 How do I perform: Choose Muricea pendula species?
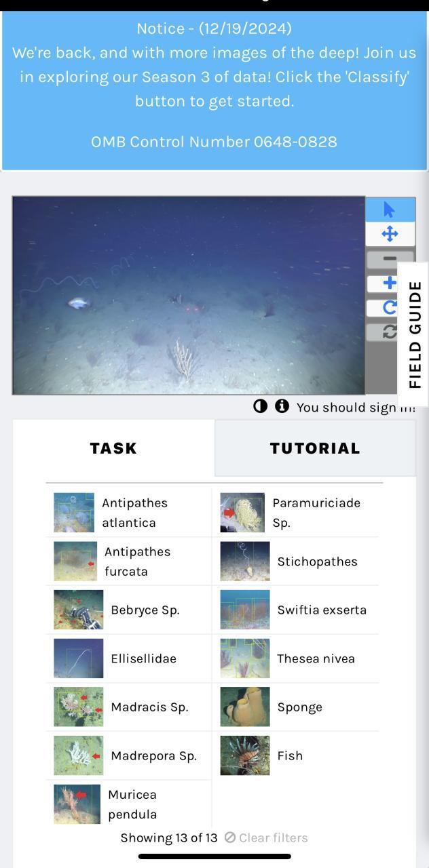pyautogui.click(x=129, y=804)
